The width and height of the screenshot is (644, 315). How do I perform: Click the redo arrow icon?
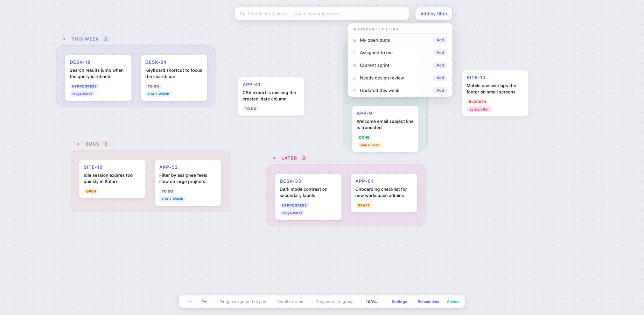point(204,301)
